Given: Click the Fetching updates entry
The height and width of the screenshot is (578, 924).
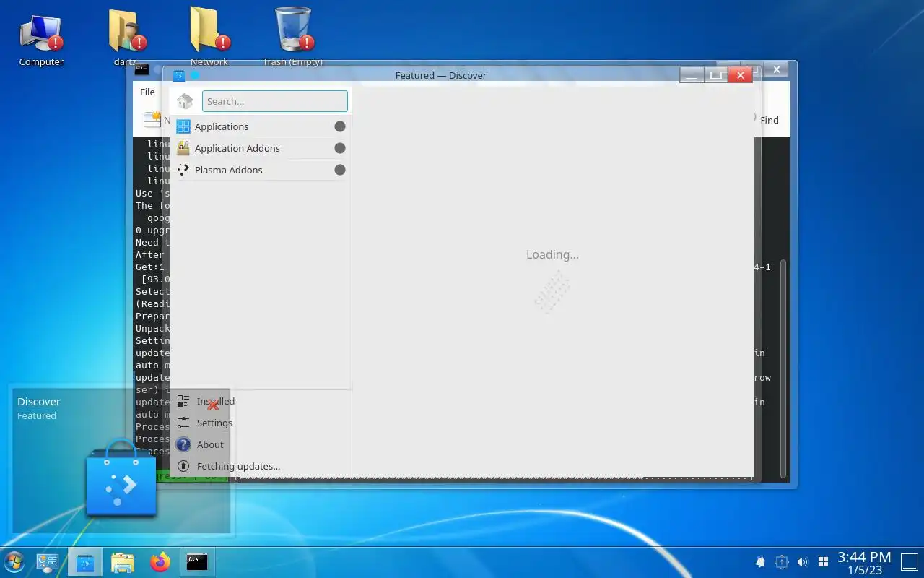Looking at the screenshot, I should pos(260,466).
